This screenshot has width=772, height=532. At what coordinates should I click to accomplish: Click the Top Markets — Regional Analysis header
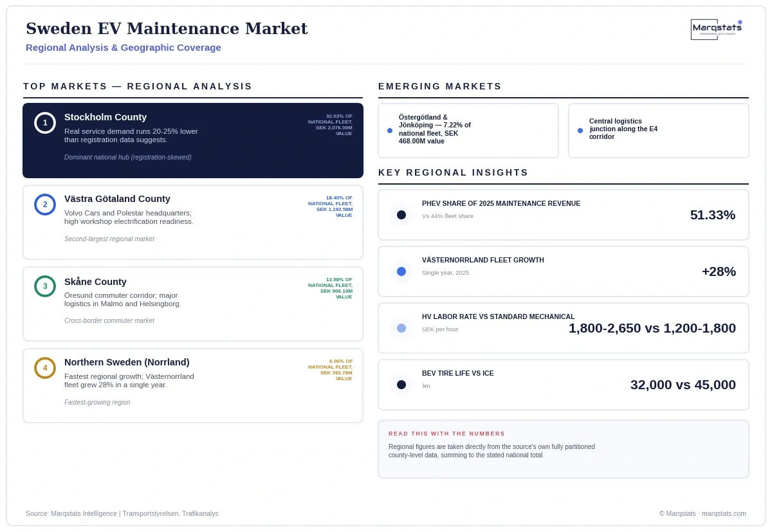pos(138,86)
